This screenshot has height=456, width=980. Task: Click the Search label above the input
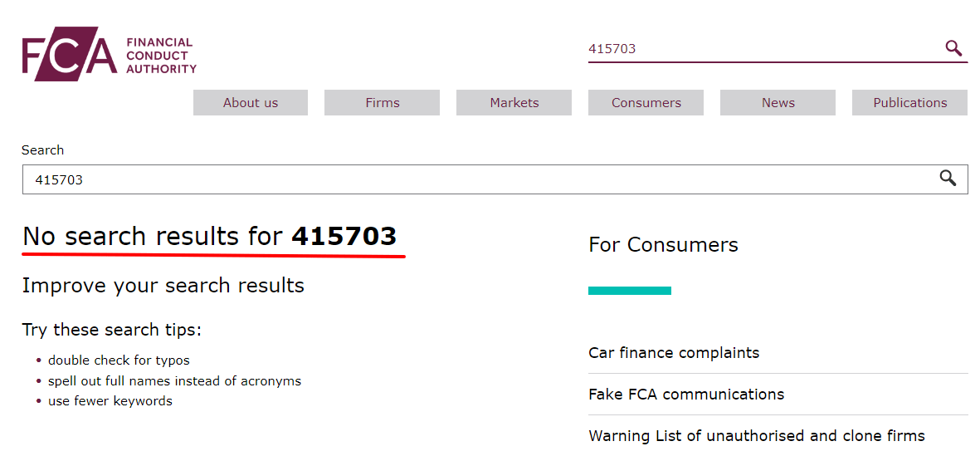click(42, 150)
